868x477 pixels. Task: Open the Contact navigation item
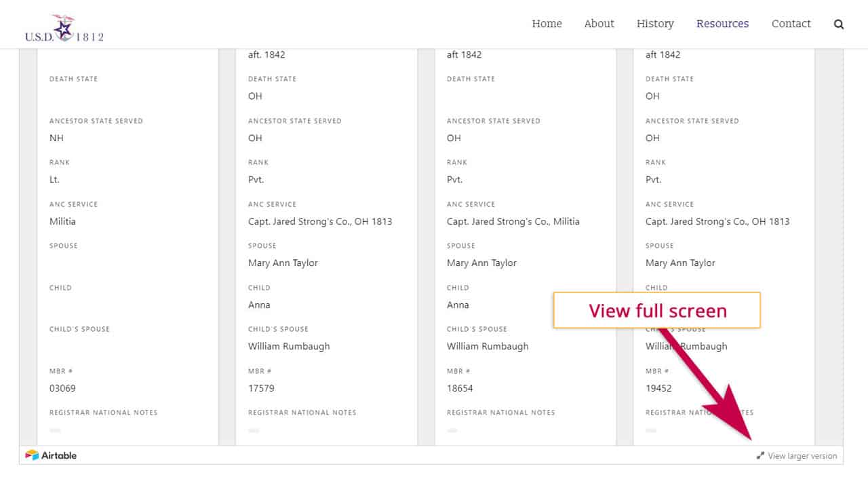coord(791,24)
